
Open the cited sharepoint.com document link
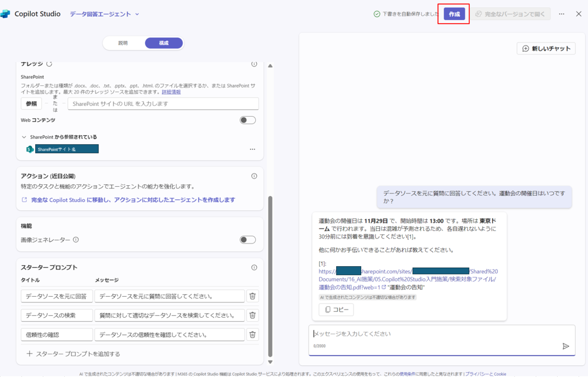point(408,279)
